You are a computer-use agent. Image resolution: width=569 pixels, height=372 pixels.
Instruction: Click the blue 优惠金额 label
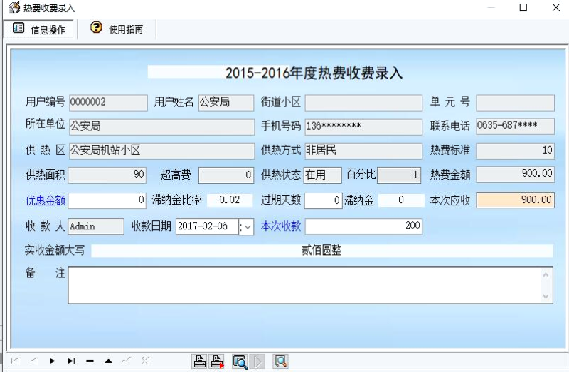point(45,200)
